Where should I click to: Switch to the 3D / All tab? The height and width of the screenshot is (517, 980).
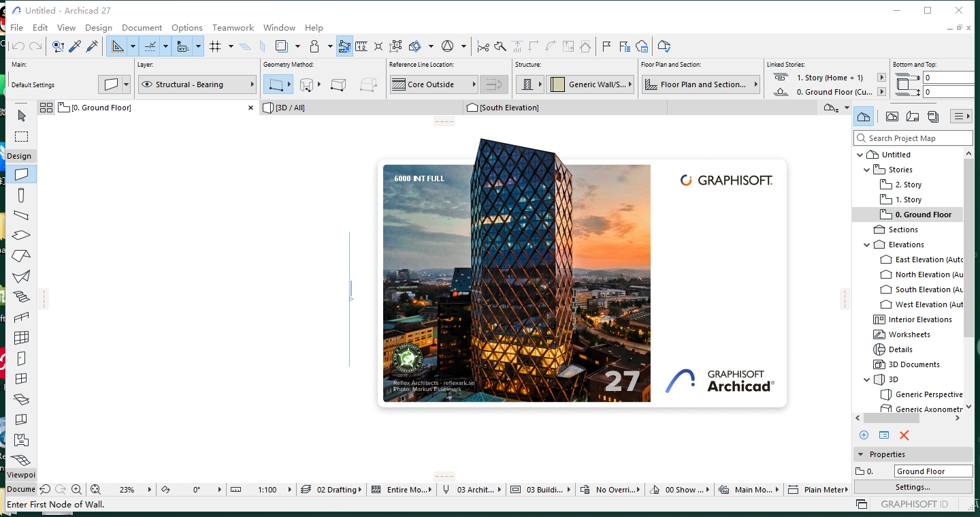click(x=361, y=108)
